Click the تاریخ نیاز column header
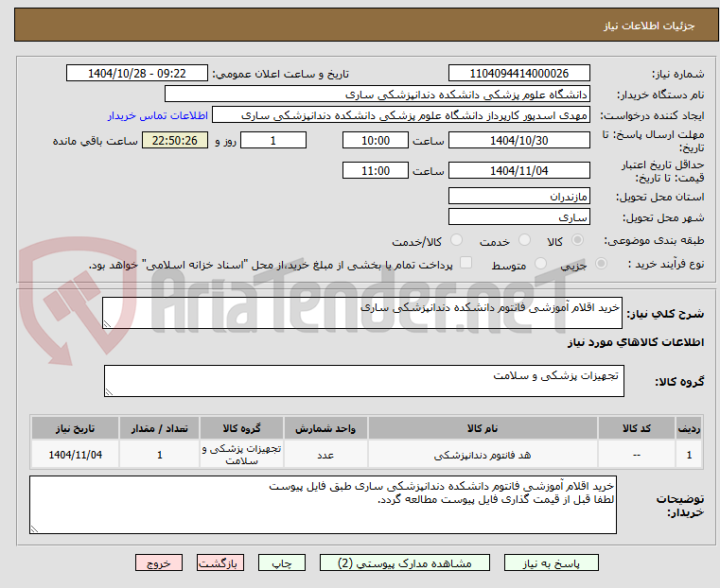Viewport: 720px width, 588px height. coord(76,428)
